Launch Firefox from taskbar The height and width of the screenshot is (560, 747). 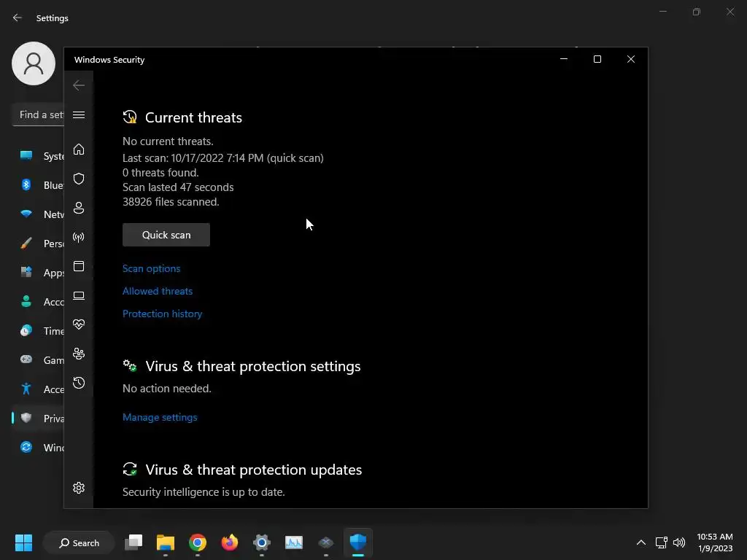[230, 542]
